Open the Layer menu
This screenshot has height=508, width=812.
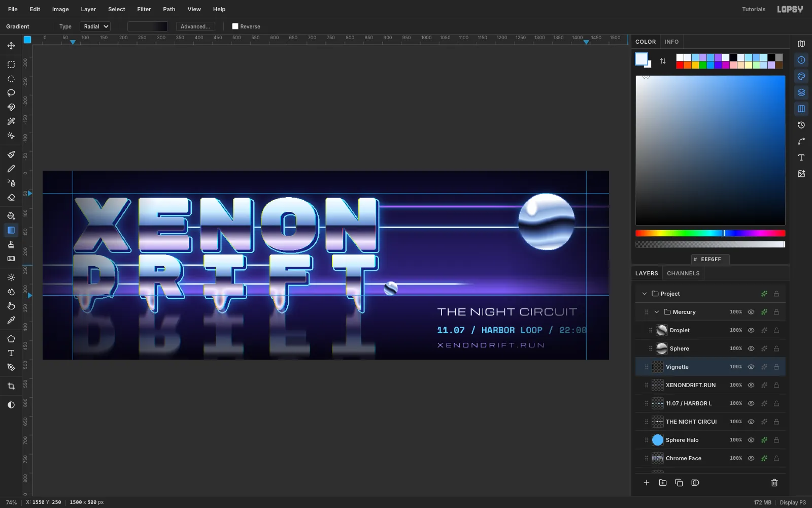(88, 9)
